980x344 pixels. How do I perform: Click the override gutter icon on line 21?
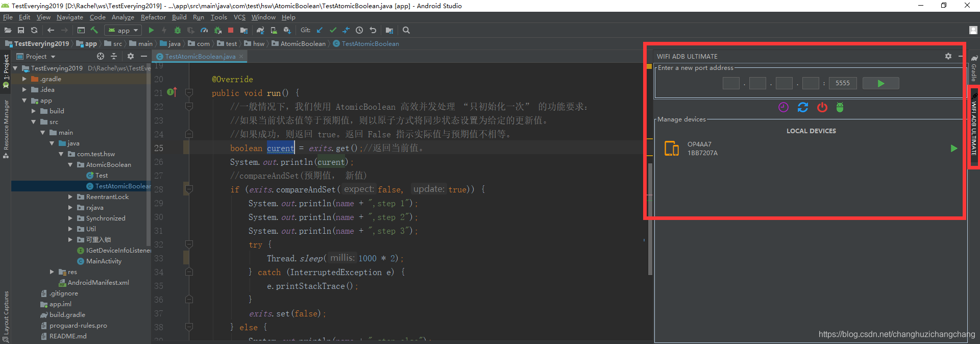(x=172, y=92)
